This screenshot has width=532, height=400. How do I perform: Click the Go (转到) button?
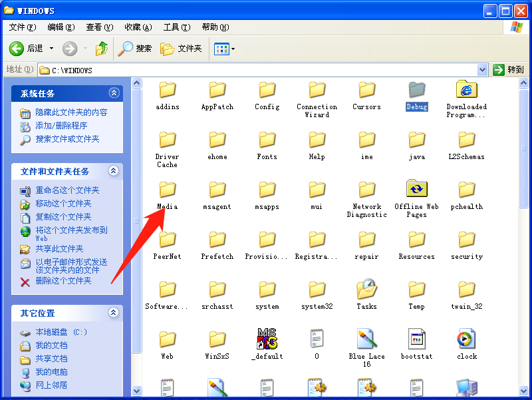508,70
